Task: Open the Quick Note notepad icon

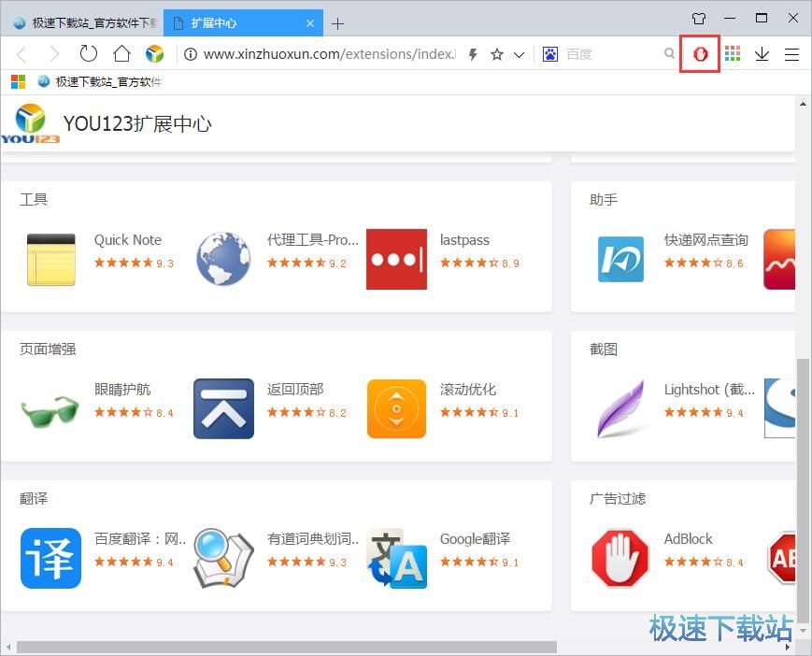Action: pyautogui.click(x=50, y=259)
